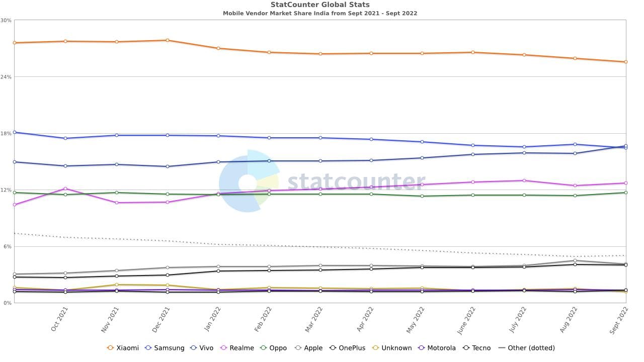This screenshot has height=362, width=644.
Task: Toggle the OnePlus series label
Action: point(352,348)
